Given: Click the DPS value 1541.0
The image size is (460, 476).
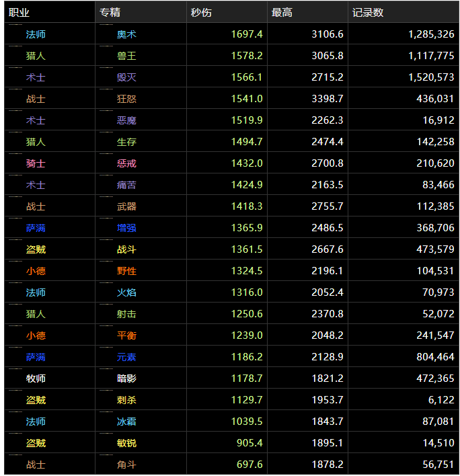Looking at the screenshot, I should pyautogui.click(x=247, y=99).
